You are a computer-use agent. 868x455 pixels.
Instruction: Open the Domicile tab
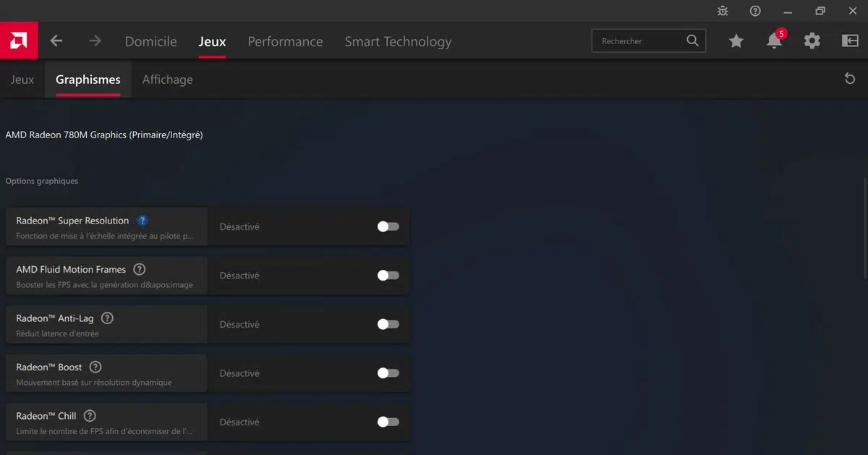click(x=150, y=41)
